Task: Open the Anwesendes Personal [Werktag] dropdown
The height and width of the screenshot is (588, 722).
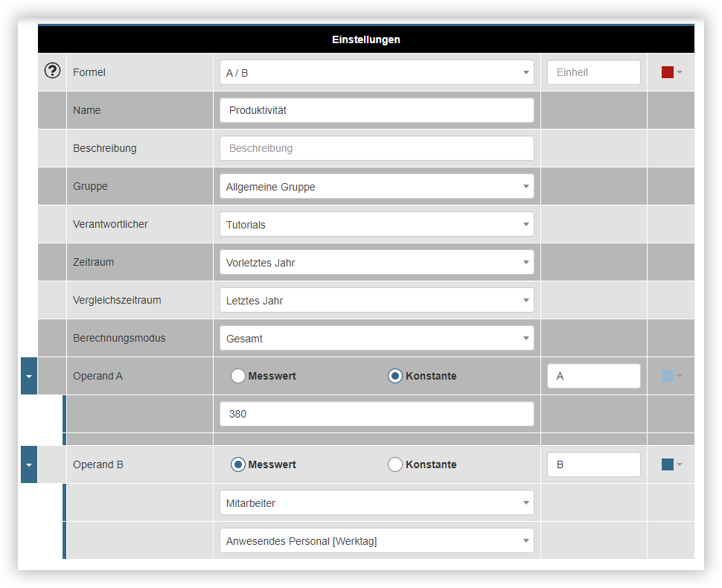Action: (x=376, y=540)
